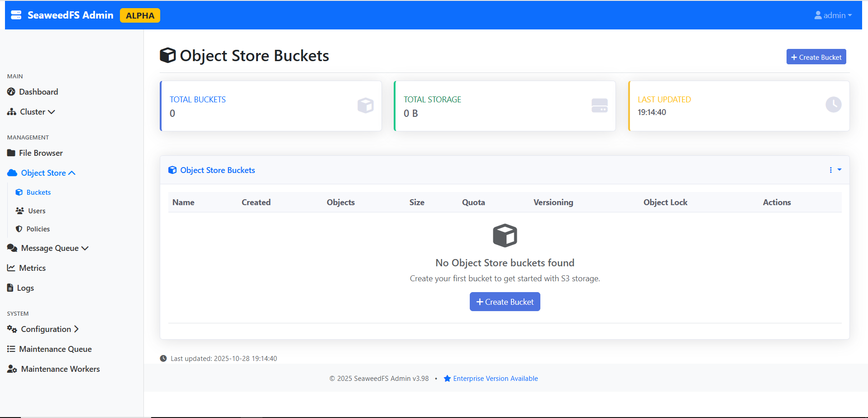Click the Buckets cube icon in sidebar
868x418 pixels.
click(19, 192)
